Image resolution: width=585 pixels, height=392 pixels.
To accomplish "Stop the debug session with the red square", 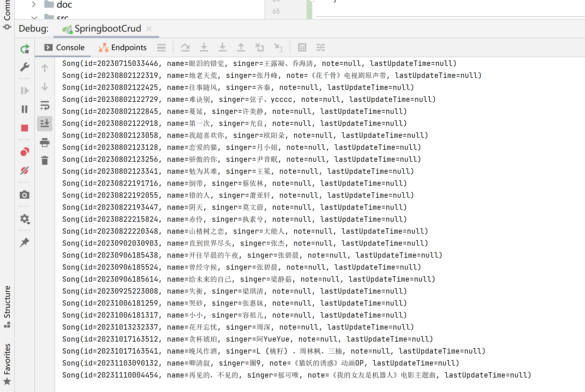I will (25, 128).
